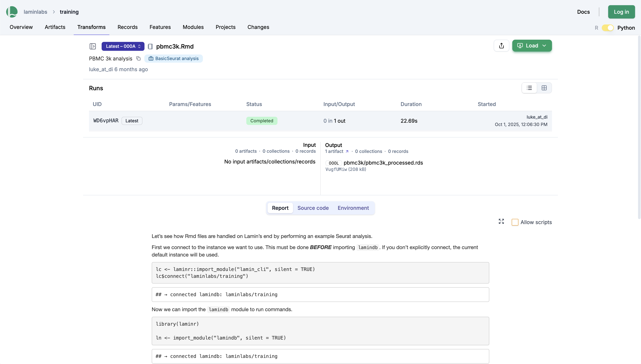The width and height of the screenshot is (641, 364).
Task: Click the Log in button
Action: coord(621,12)
